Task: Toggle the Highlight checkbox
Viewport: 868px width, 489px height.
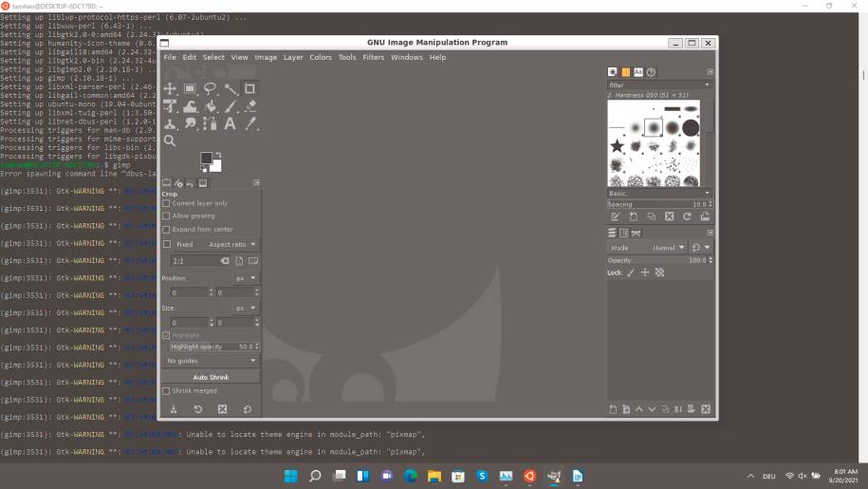Action: [x=166, y=335]
